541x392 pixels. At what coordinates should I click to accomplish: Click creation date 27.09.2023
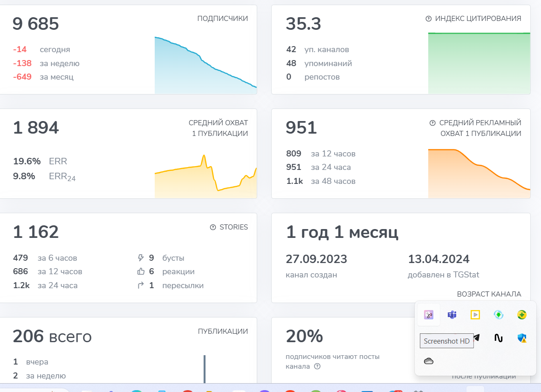(x=316, y=259)
